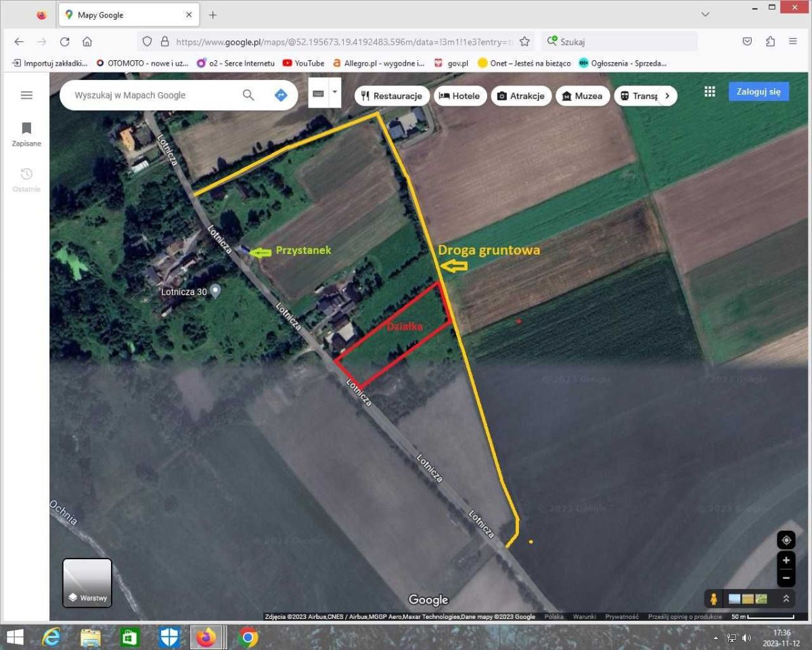
Task: Open OTOMOTO bookmark
Action: [142, 63]
